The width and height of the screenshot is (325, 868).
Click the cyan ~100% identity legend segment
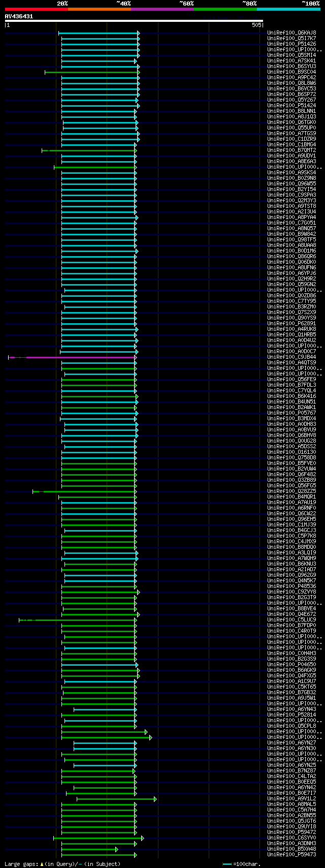[x=288, y=9]
